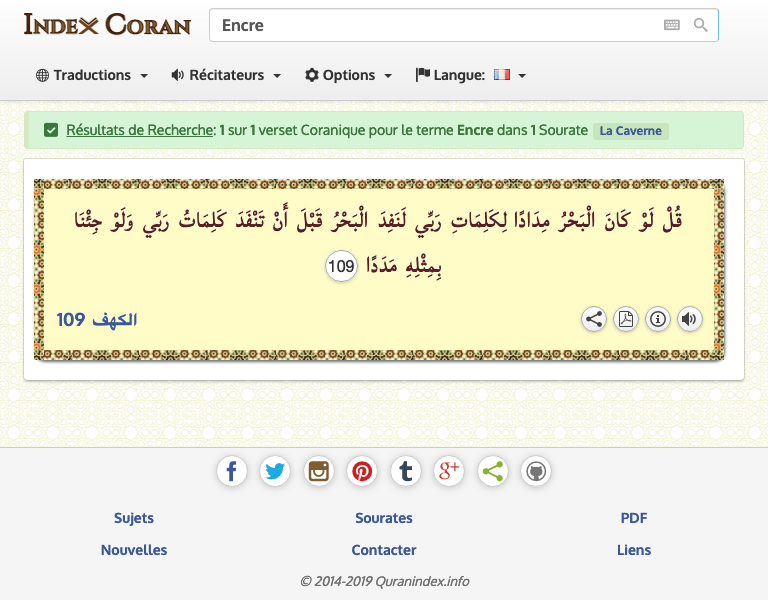Click the Index Coran logo
Viewport: 768px width, 600px height.
point(107,24)
